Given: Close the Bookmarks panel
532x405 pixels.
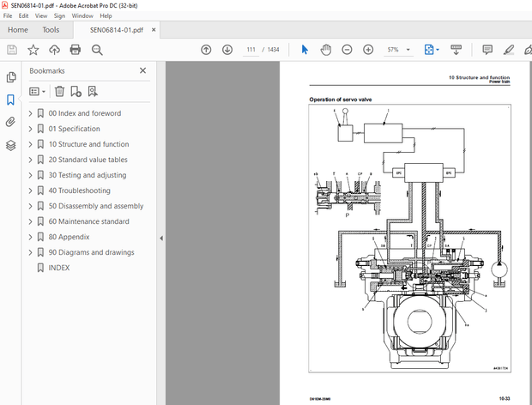Looking at the screenshot, I should (x=142, y=70).
